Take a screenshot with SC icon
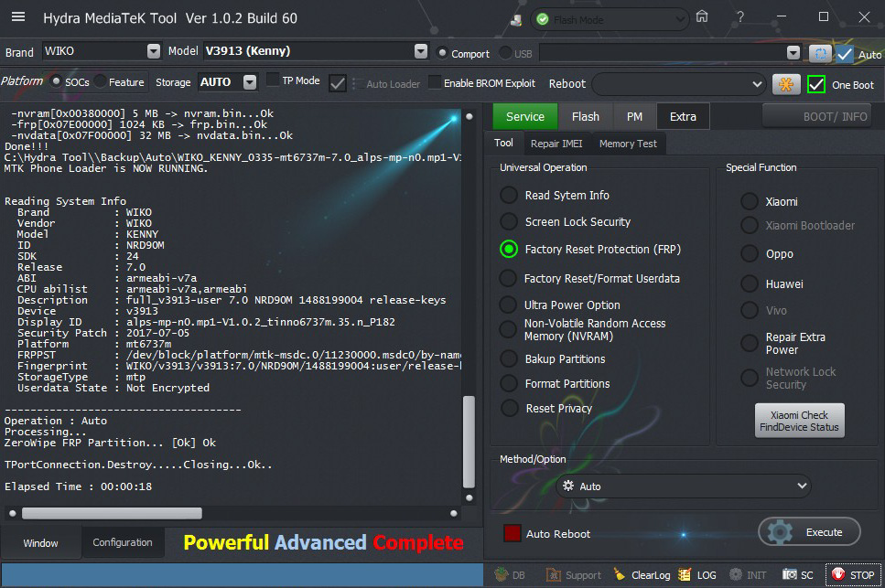The height and width of the screenshot is (588, 885). click(797, 574)
